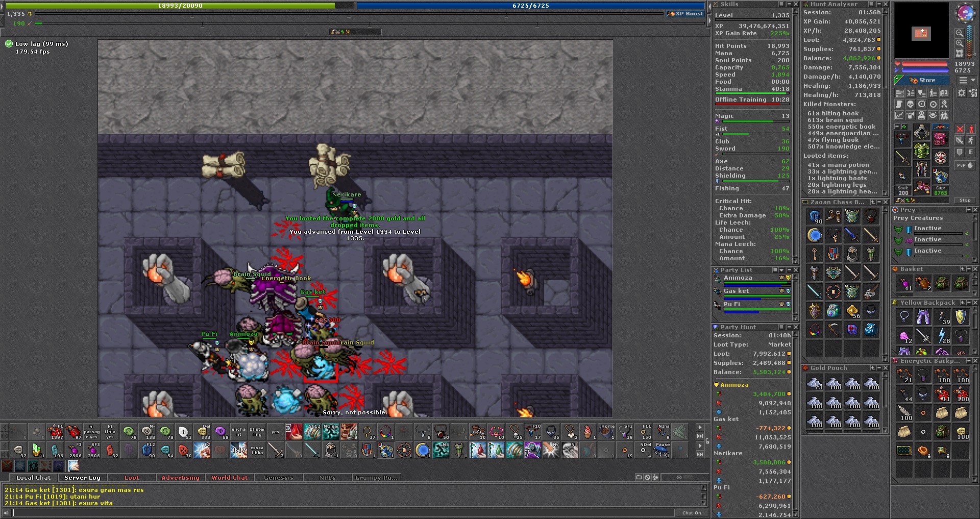The height and width of the screenshot is (519, 980).
Task: Open the Loot chat tab
Action: point(132,478)
